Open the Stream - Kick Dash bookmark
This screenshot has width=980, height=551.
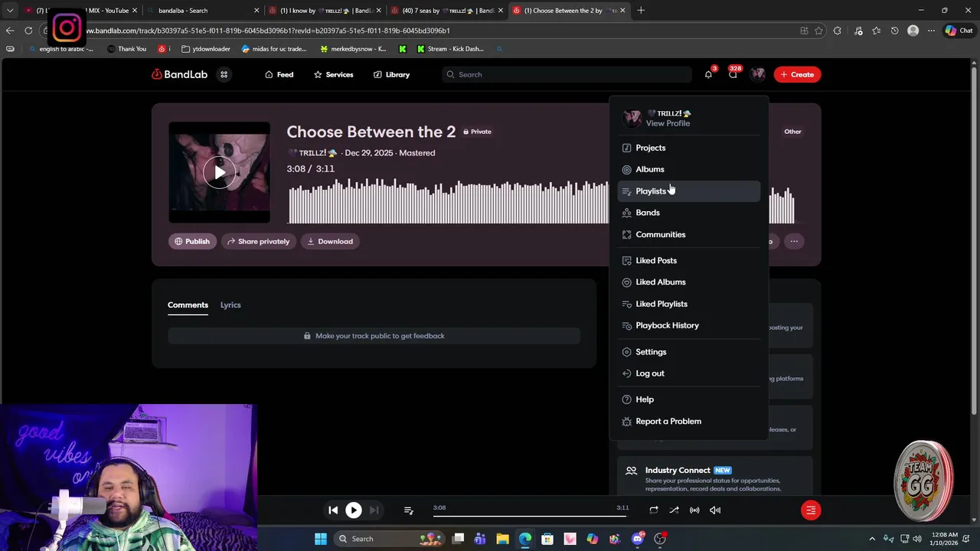pyautogui.click(x=450, y=49)
